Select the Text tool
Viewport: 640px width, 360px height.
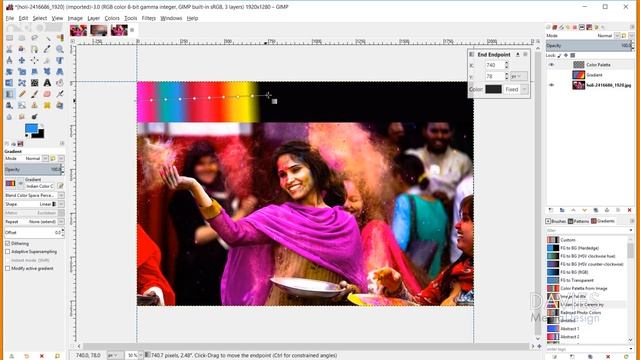[x=47, y=83]
